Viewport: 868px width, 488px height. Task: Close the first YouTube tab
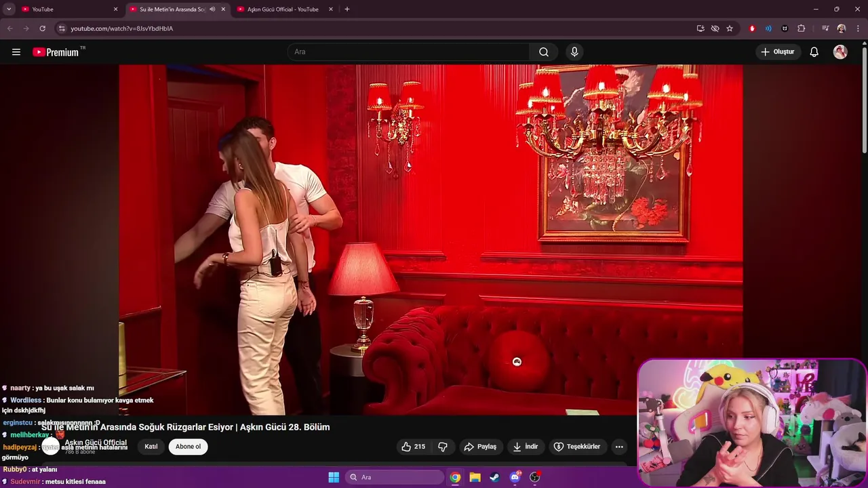[x=115, y=9]
